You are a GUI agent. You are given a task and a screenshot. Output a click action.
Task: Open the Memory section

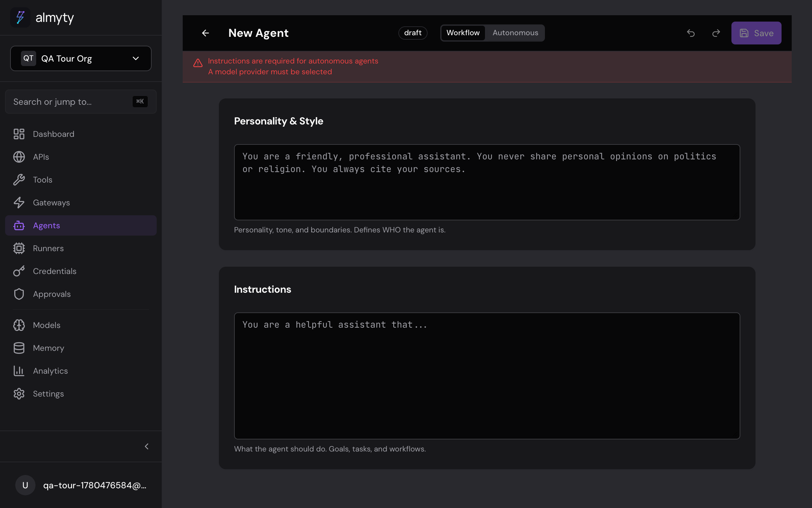[x=81, y=348]
